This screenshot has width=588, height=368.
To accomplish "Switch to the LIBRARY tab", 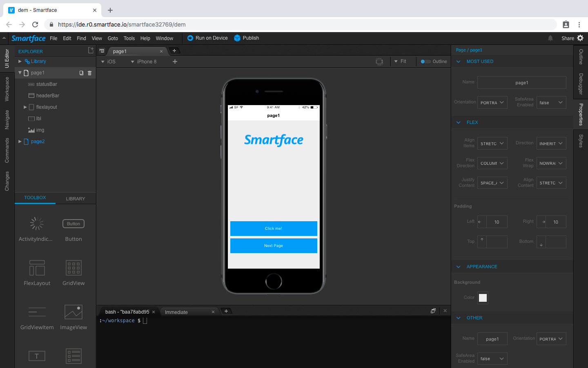I will pyautogui.click(x=76, y=199).
